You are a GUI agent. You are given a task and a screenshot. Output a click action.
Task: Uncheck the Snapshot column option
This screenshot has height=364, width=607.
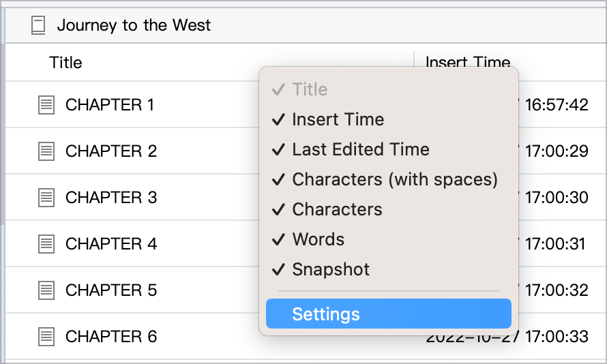click(x=389, y=269)
